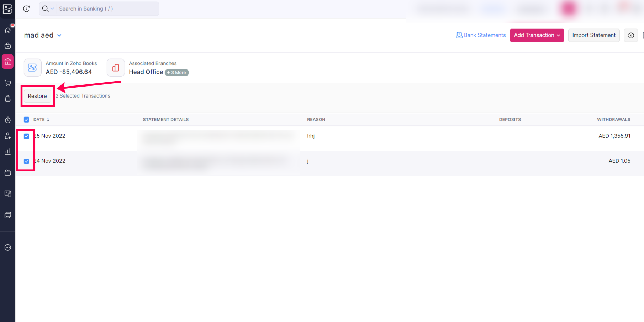Viewport: 644px width, 322px height.
Task: Click the Zoho Books logo
Action: (7, 9)
